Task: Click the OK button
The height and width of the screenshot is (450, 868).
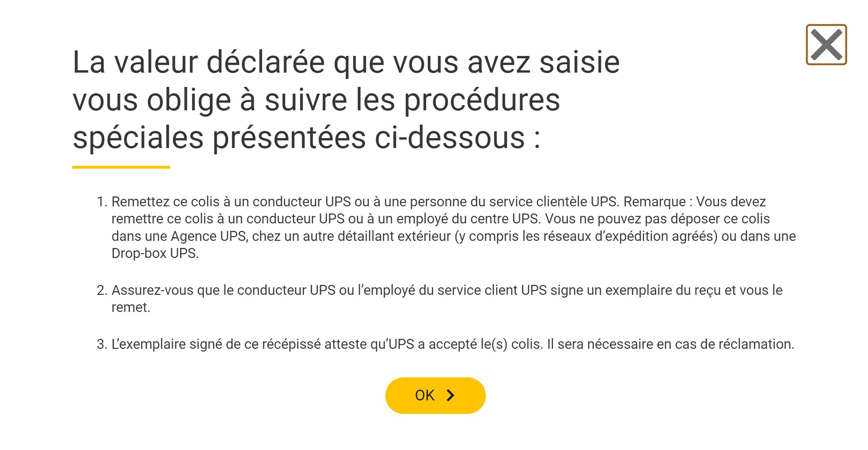Action: tap(435, 395)
